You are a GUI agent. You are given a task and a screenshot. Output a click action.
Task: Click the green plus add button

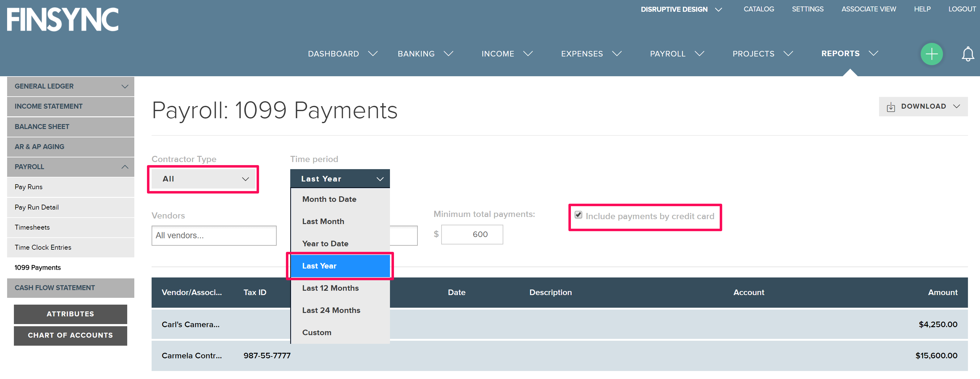[931, 54]
